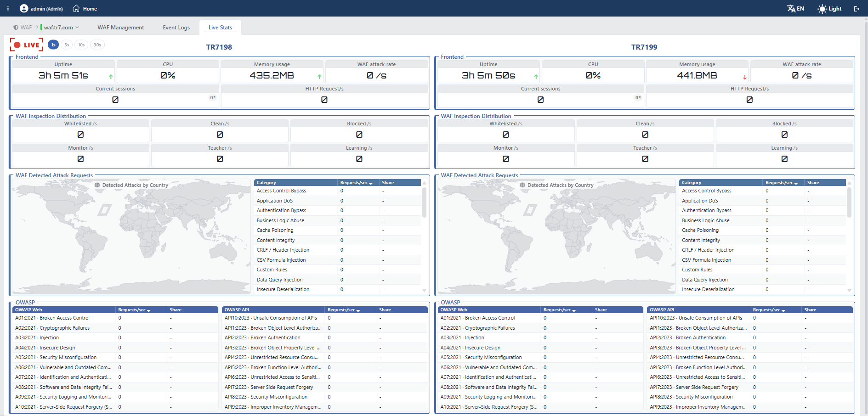Click the A03:2021 Injection row in TR7198
Screen dimensions: 868x416
point(115,337)
